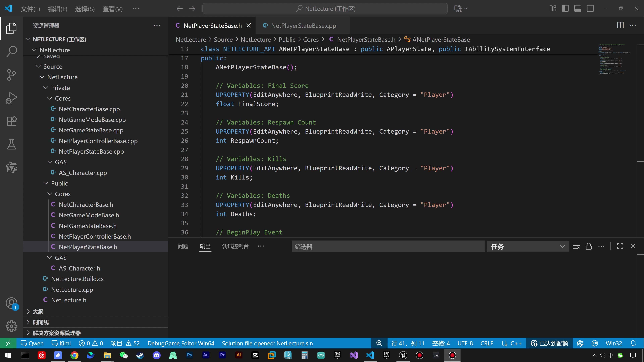This screenshot has height=362, width=644.
Task: Click the notifications bell in status bar
Action: point(633,343)
